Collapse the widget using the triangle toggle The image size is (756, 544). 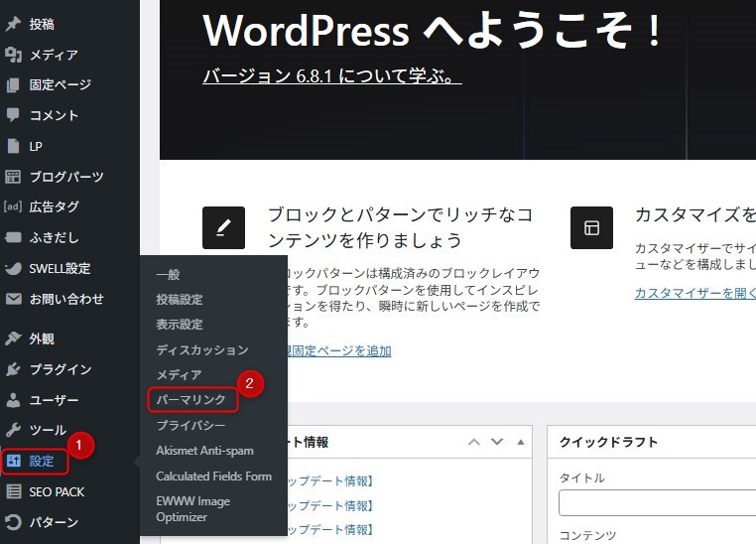point(521,442)
